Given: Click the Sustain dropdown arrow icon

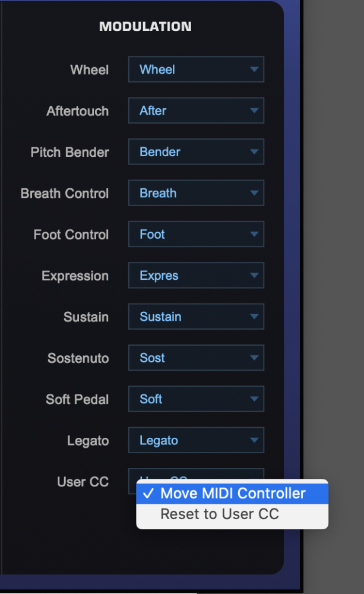Looking at the screenshot, I should click(254, 317).
